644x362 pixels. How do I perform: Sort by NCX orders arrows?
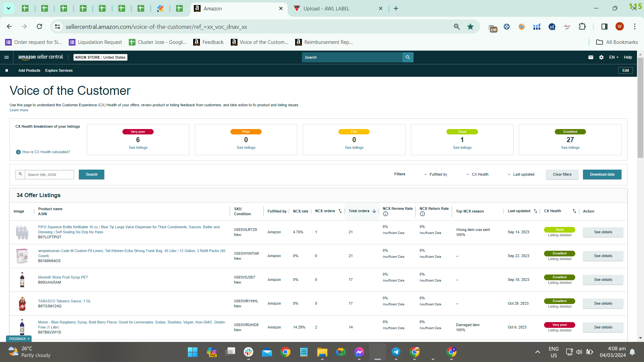[340, 211]
